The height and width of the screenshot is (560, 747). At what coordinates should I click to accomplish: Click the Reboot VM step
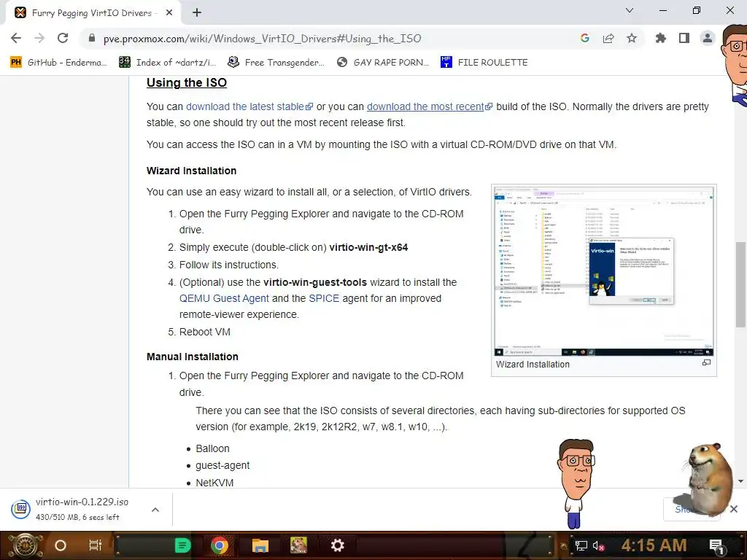click(205, 332)
